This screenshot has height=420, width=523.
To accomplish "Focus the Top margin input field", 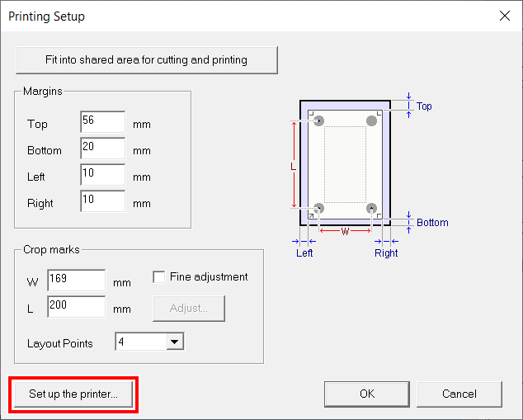I will click(x=102, y=122).
